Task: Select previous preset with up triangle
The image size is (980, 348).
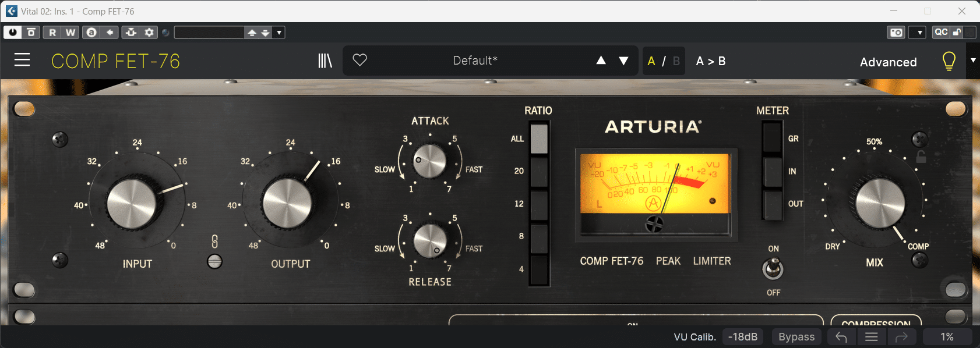Action: (x=601, y=61)
